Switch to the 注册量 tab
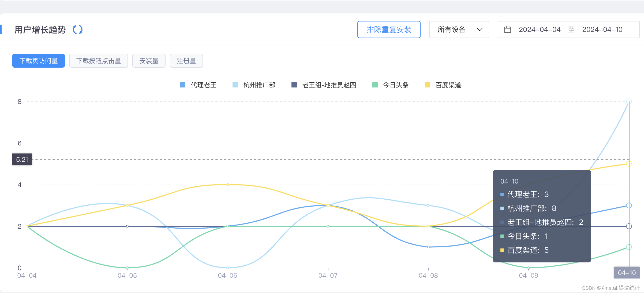This screenshot has width=644, height=293. [186, 61]
